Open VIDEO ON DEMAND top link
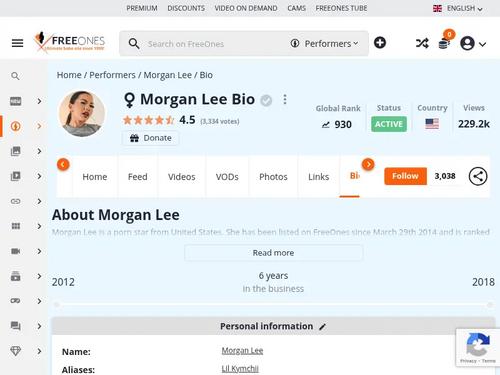 (x=246, y=8)
